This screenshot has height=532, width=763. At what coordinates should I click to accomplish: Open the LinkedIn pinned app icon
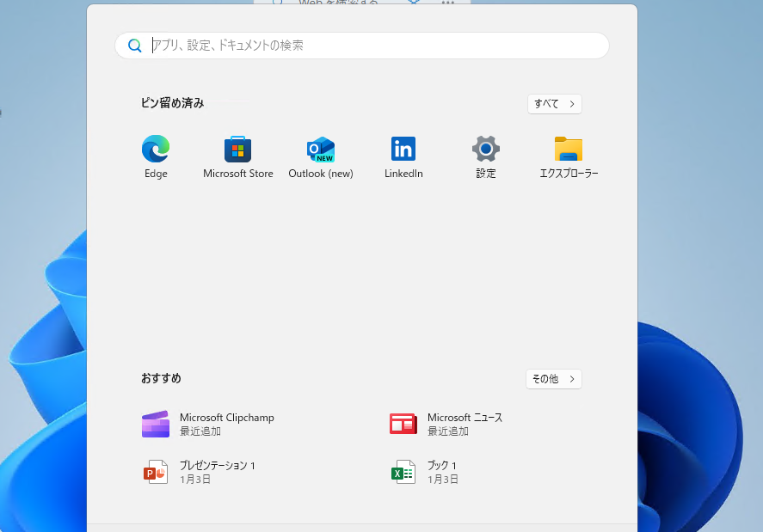[403, 149]
